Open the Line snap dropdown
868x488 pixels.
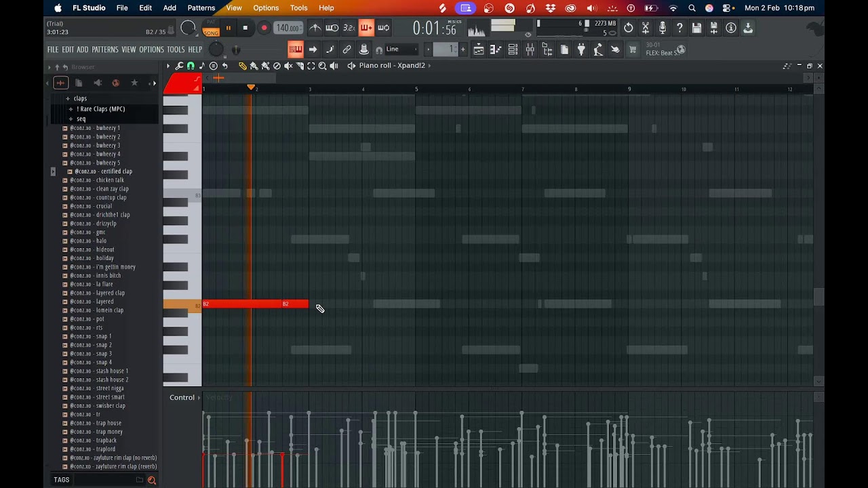coord(400,49)
